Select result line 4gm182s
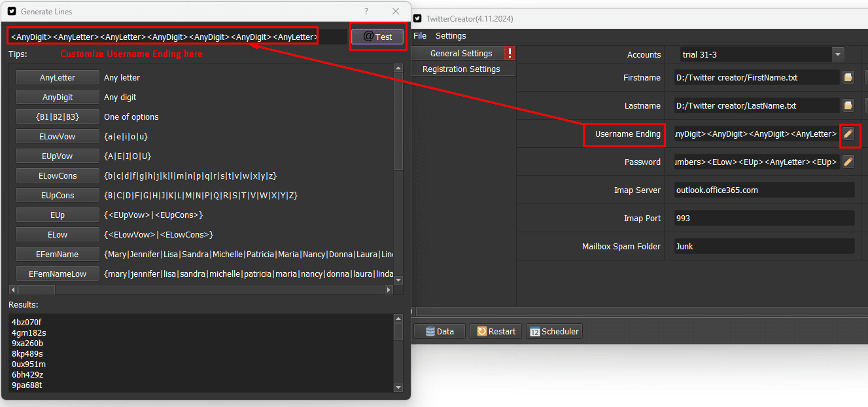The height and width of the screenshot is (407, 868). [29, 332]
